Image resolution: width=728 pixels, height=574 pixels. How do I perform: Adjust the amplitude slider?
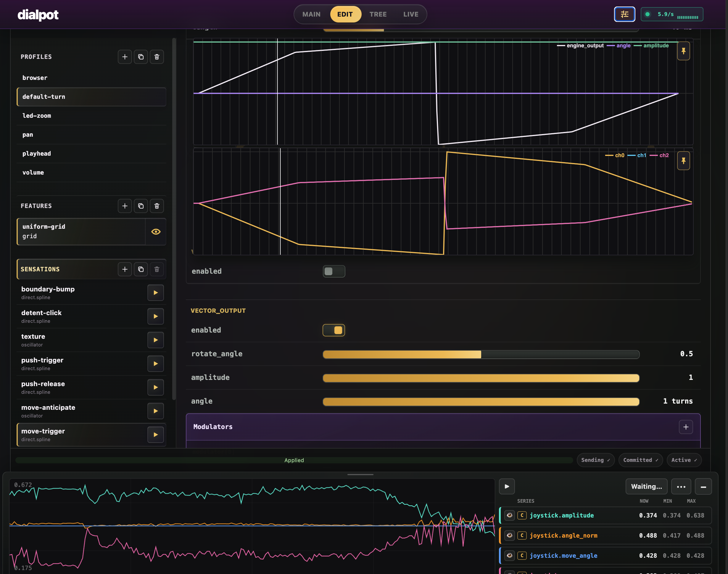tap(481, 378)
